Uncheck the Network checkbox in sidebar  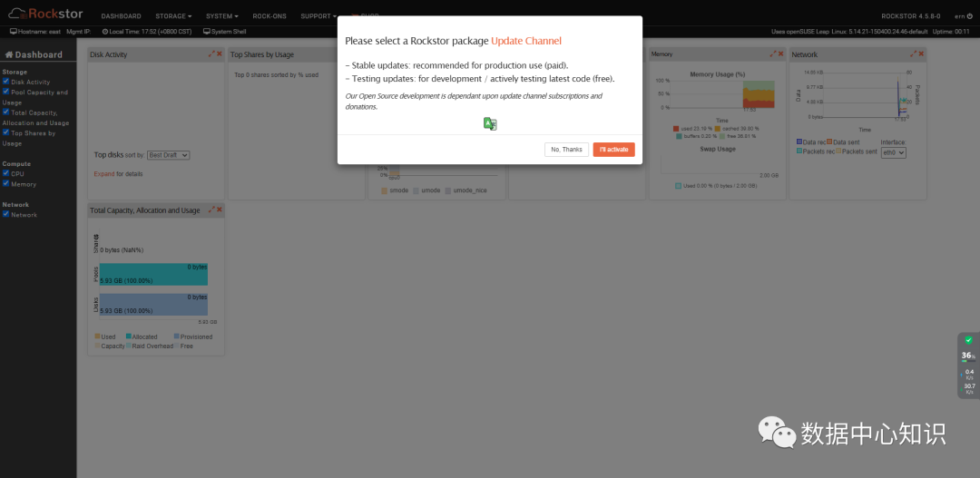[5, 214]
